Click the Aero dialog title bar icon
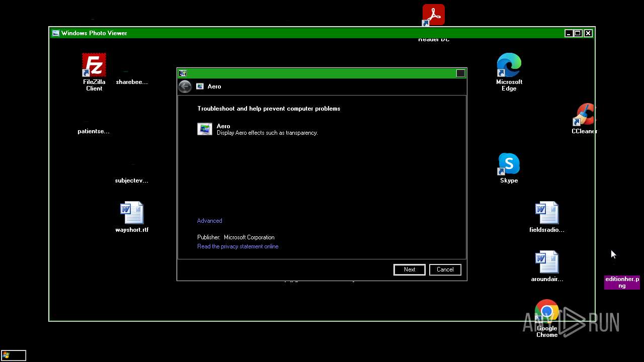 click(x=183, y=73)
